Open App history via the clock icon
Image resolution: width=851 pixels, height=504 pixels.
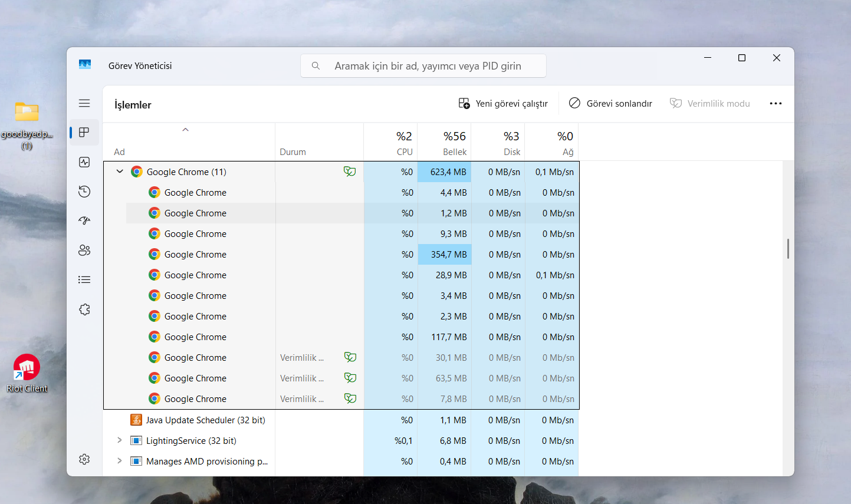(84, 192)
